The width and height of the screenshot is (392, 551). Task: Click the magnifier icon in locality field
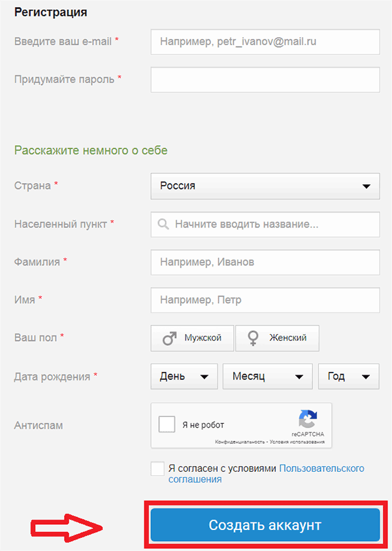(x=163, y=224)
